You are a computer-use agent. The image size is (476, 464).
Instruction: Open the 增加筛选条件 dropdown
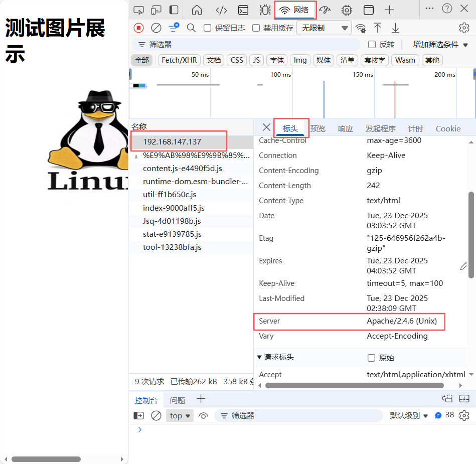click(440, 45)
